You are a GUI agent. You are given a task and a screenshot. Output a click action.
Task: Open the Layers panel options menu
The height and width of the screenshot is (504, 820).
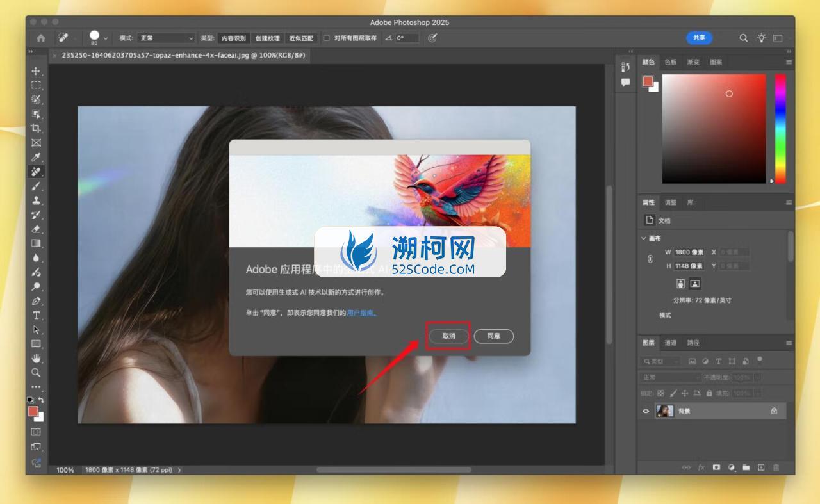pyautogui.click(x=789, y=343)
